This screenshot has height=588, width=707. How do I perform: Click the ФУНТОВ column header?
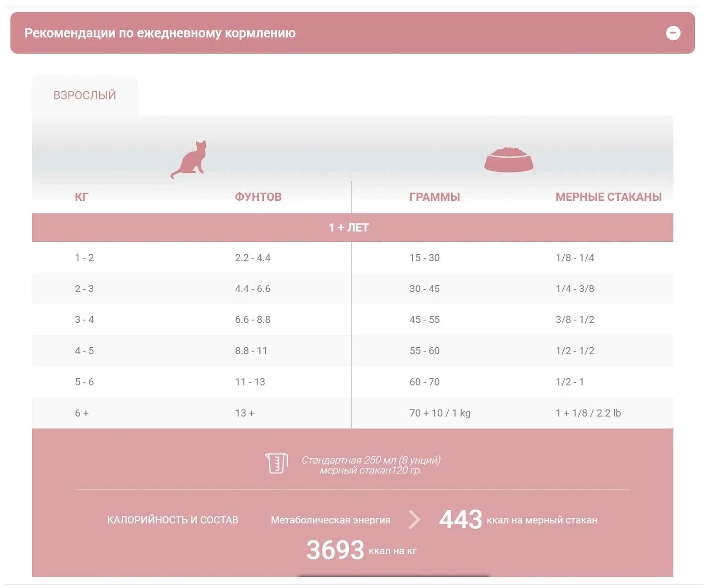(258, 197)
